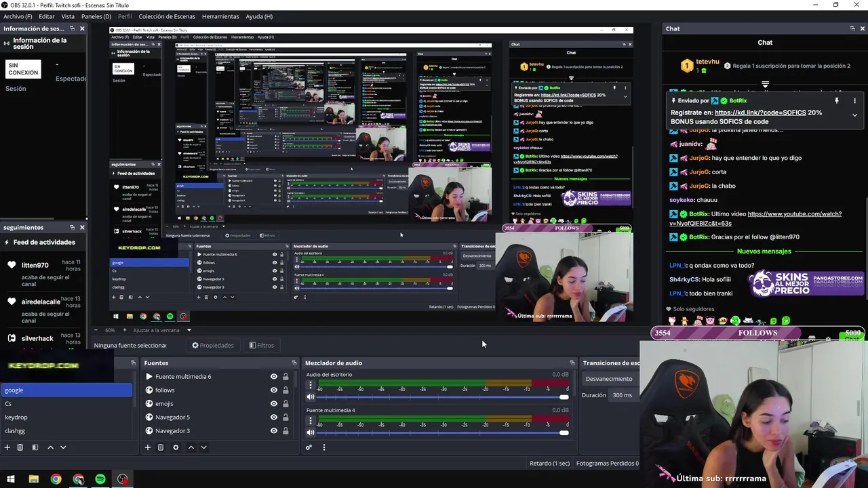Click the Duración 300 ms field

(x=623, y=395)
